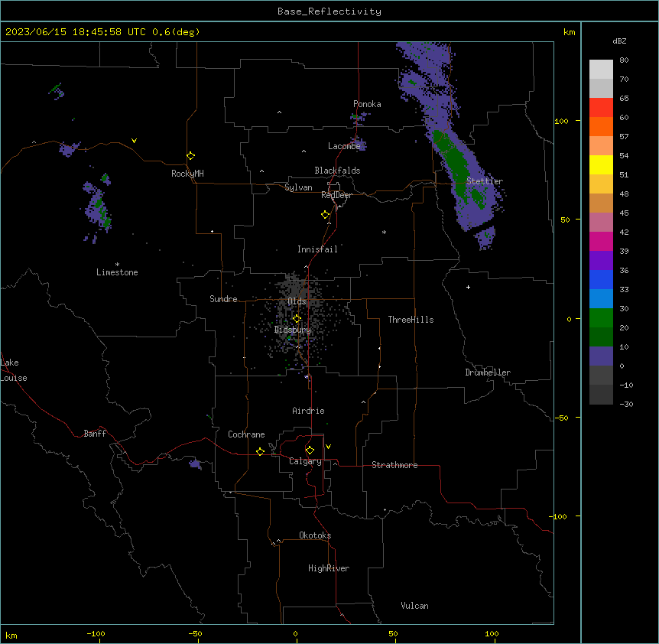Image resolution: width=659 pixels, height=644 pixels.
Task: Click the HighRiver city label
Action: point(329,568)
